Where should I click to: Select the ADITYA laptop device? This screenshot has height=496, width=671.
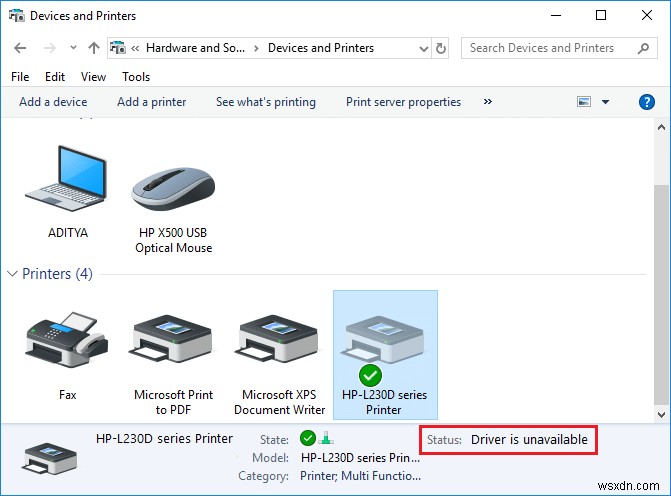(x=68, y=192)
